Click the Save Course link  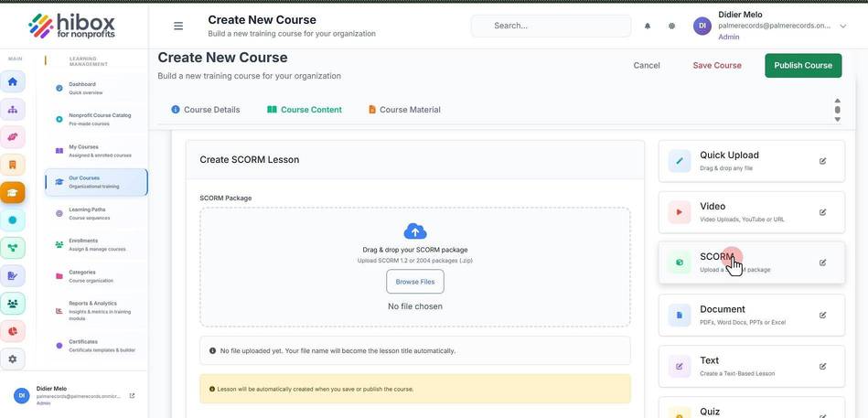point(717,65)
